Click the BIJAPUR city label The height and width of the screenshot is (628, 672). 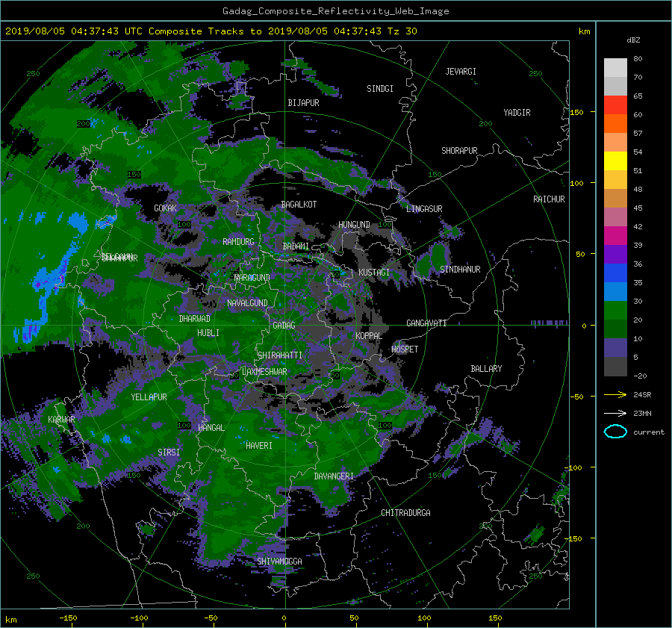click(x=303, y=103)
